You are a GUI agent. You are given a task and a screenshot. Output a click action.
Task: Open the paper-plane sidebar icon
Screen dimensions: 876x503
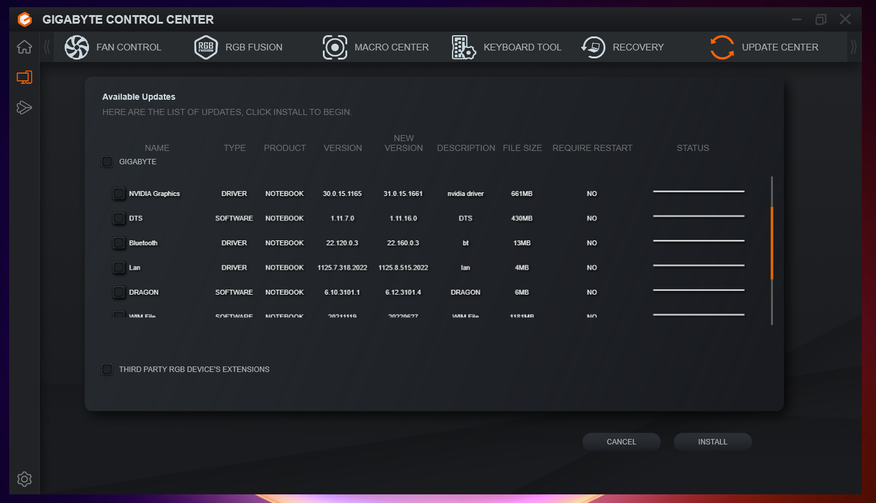(24, 107)
